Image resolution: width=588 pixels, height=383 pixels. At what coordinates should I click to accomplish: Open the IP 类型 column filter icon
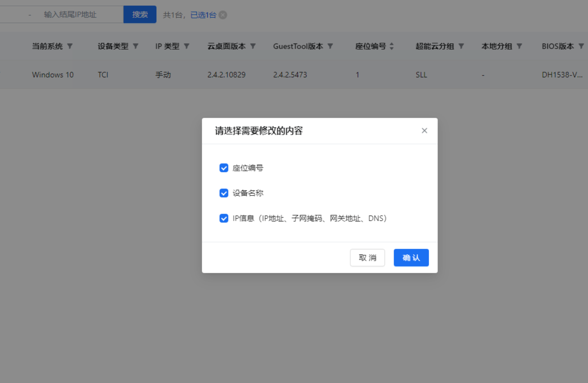coord(187,46)
